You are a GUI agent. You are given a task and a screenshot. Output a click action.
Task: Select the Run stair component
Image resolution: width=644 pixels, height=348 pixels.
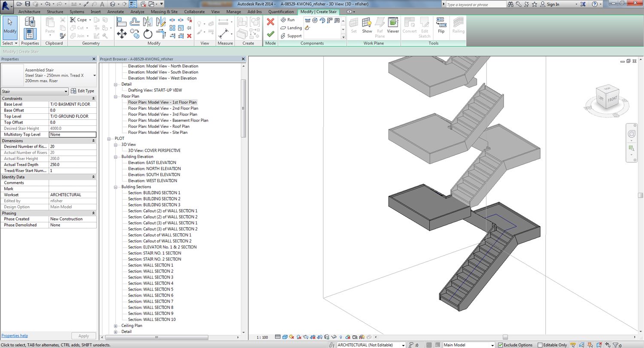(x=288, y=20)
